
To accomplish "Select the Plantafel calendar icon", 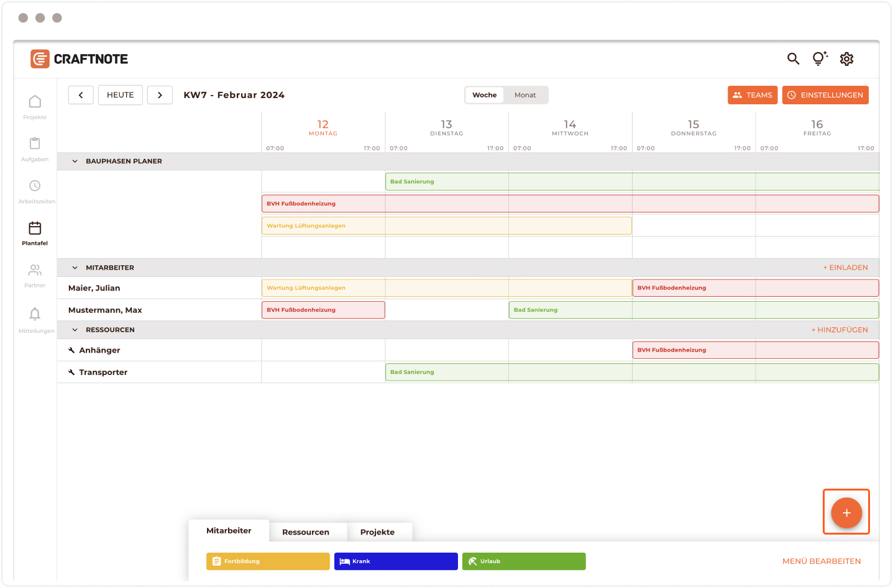I will tap(35, 228).
